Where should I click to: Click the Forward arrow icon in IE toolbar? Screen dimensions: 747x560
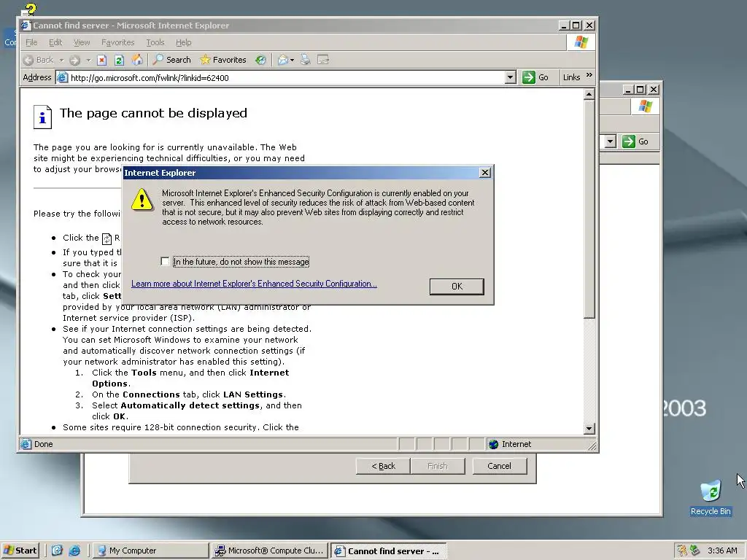74,60
